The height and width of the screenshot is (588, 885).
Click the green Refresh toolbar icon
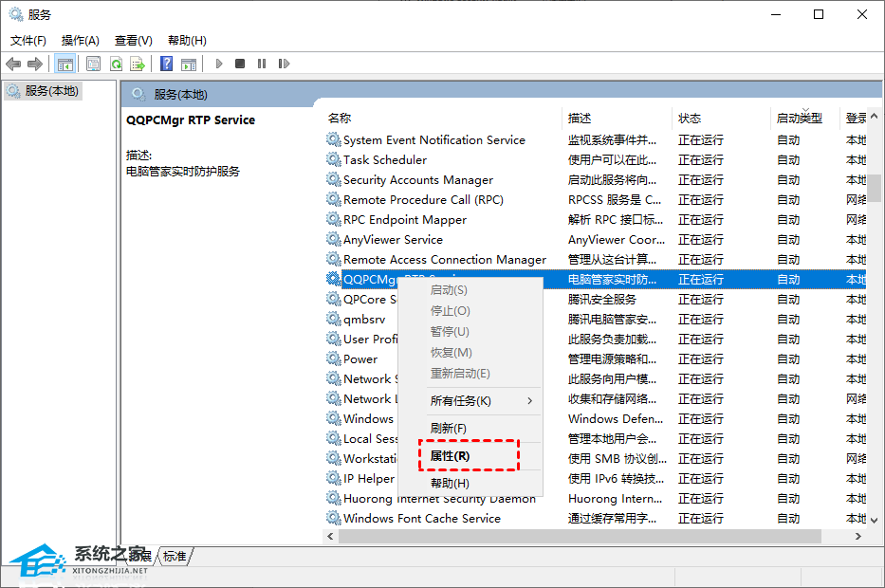pyautogui.click(x=116, y=64)
